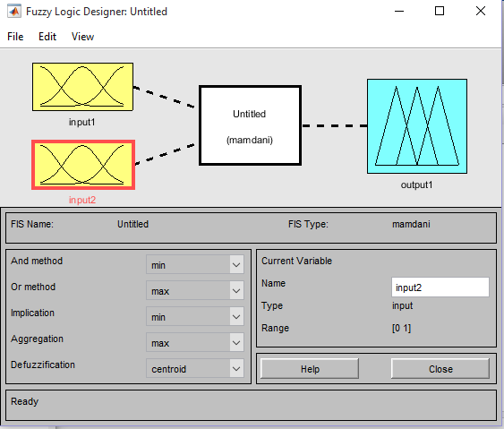The image size is (504, 429).
Task: Open the Untitled mamdani rule block
Action: [x=250, y=125]
